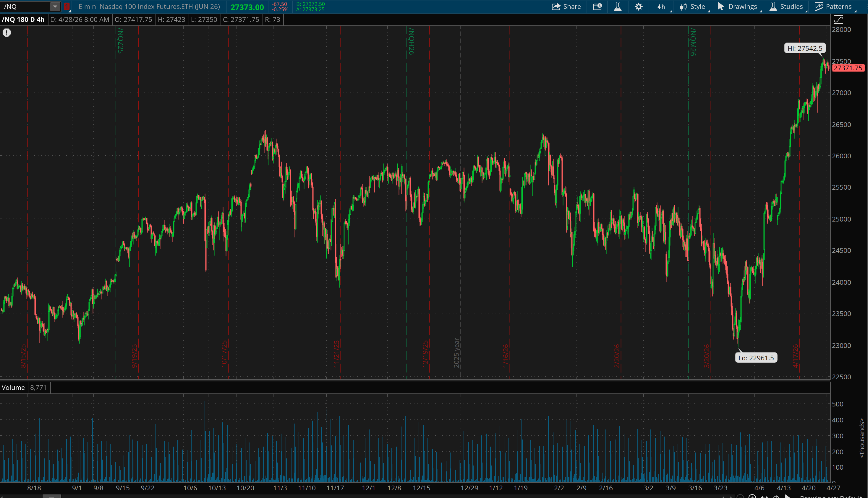Click the Volume study label

pyautogui.click(x=13, y=388)
